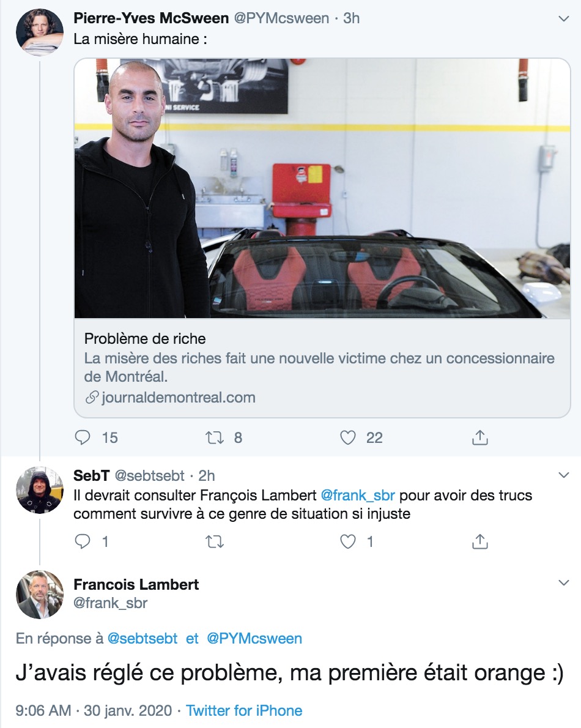Open the @sebtsebt reply-to link
The width and height of the screenshot is (581, 728).
pyautogui.click(x=142, y=639)
